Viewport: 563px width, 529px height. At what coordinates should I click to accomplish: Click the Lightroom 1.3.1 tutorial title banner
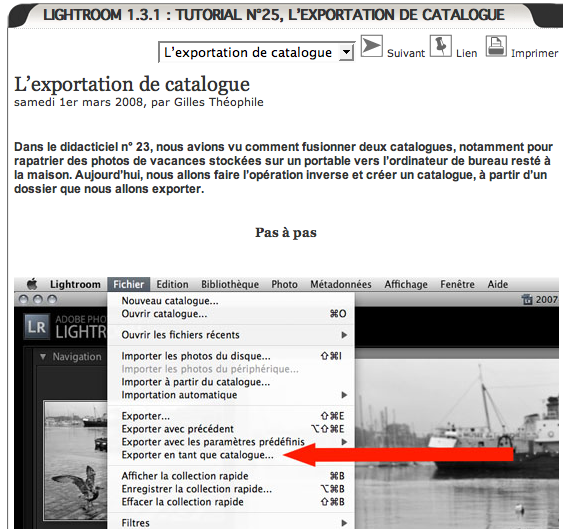[x=274, y=15]
